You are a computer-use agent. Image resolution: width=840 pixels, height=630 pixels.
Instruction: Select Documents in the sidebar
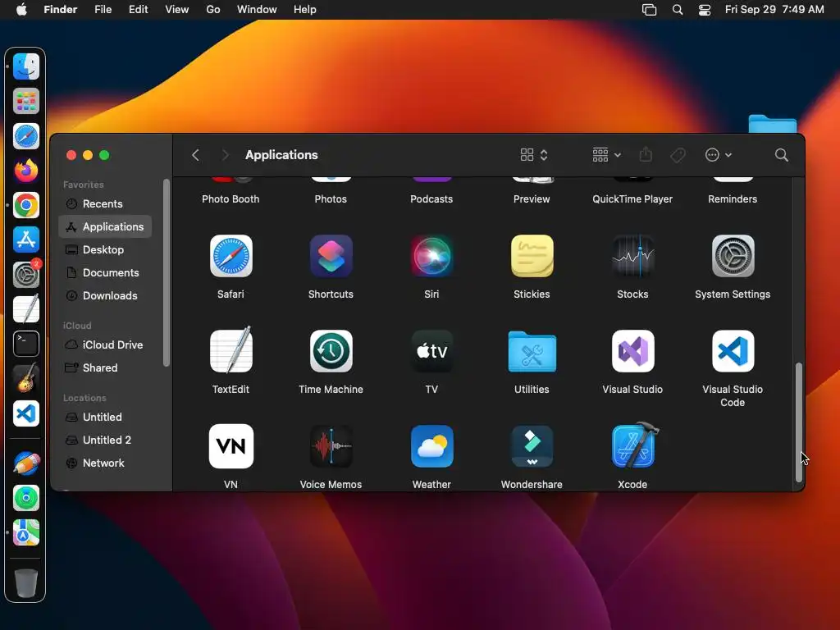click(105, 272)
